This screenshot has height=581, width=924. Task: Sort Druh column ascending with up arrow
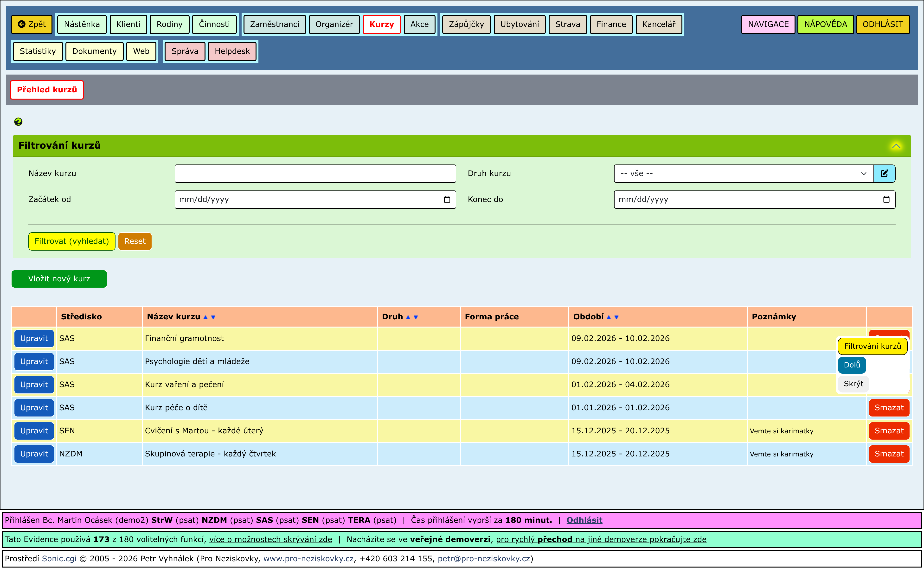(x=408, y=317)
